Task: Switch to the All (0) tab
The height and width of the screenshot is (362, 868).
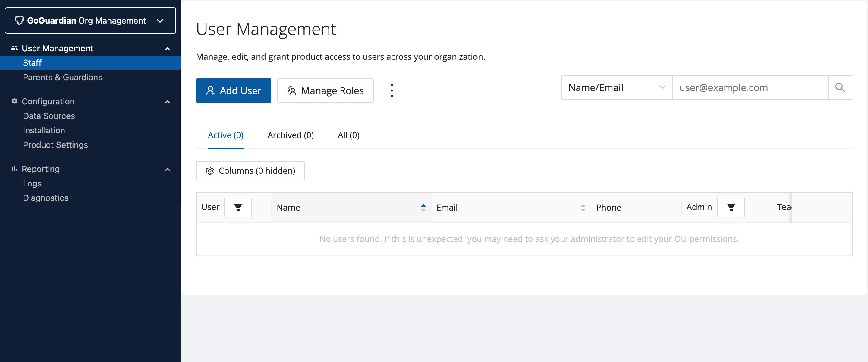Action: [348, 135]
